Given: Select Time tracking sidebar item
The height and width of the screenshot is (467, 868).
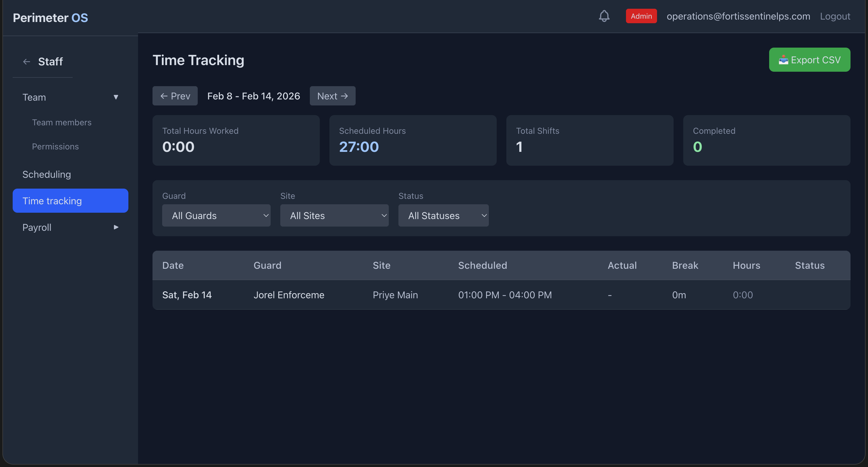Looking at the screenshot, I should (x=70, y=201).
